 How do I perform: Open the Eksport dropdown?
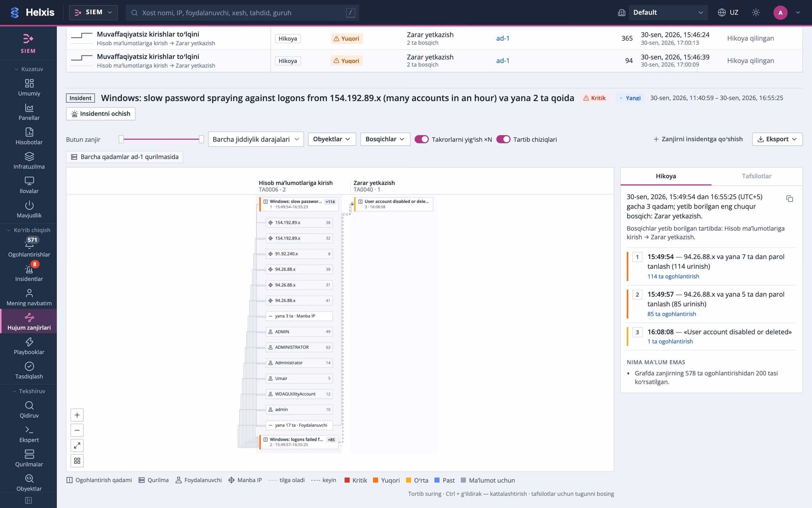click(x=777, y=139)
